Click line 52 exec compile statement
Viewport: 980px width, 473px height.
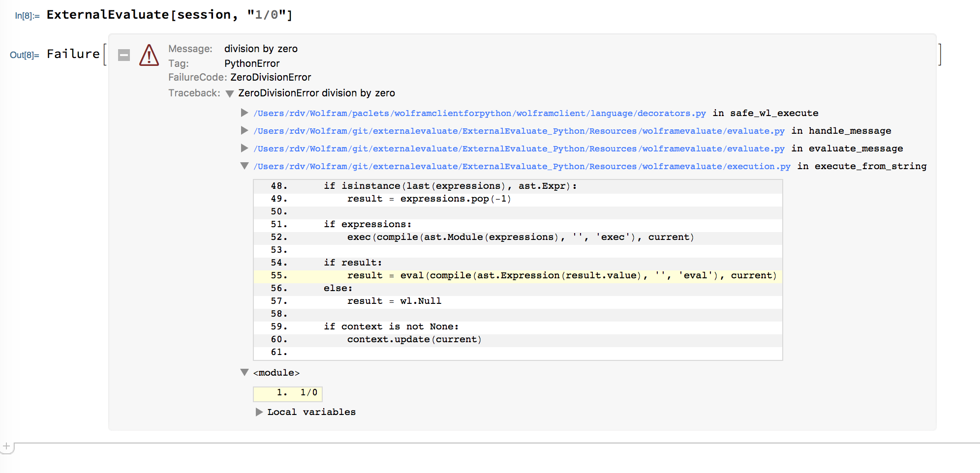click(521, 237)
